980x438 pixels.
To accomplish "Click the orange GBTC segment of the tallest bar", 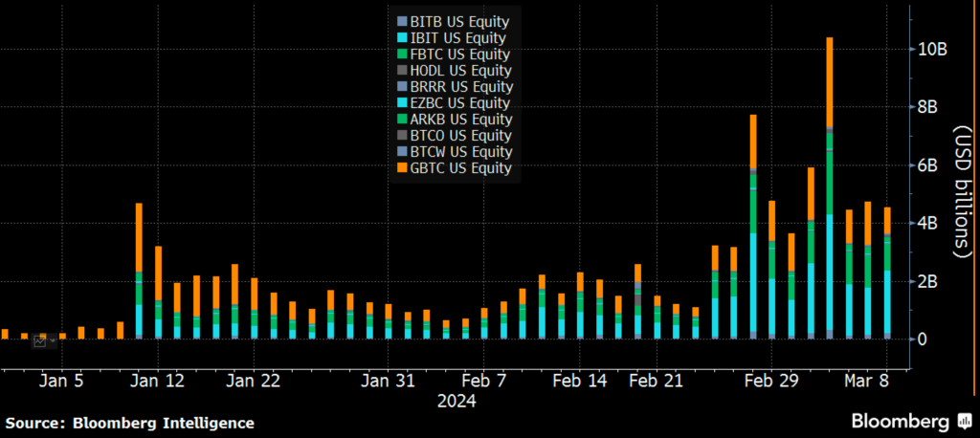I will (830, 82).
